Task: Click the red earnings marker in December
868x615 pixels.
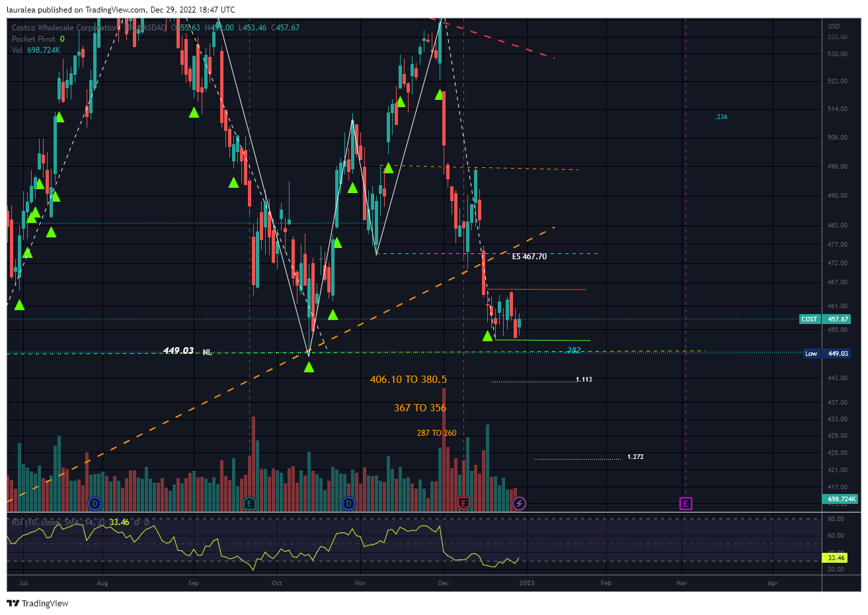Action: pyautogui.click(x=463, y=504)
